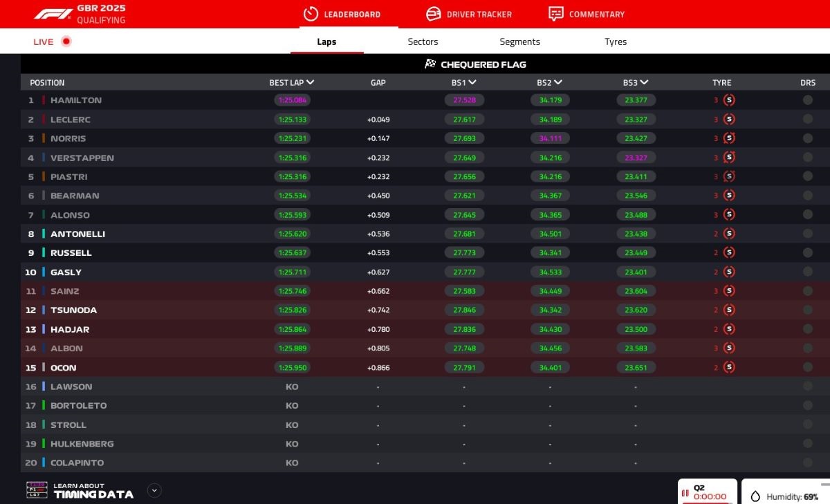
Task: Click the Leaderboard stopwatch icon
Action: coord(311,14)
